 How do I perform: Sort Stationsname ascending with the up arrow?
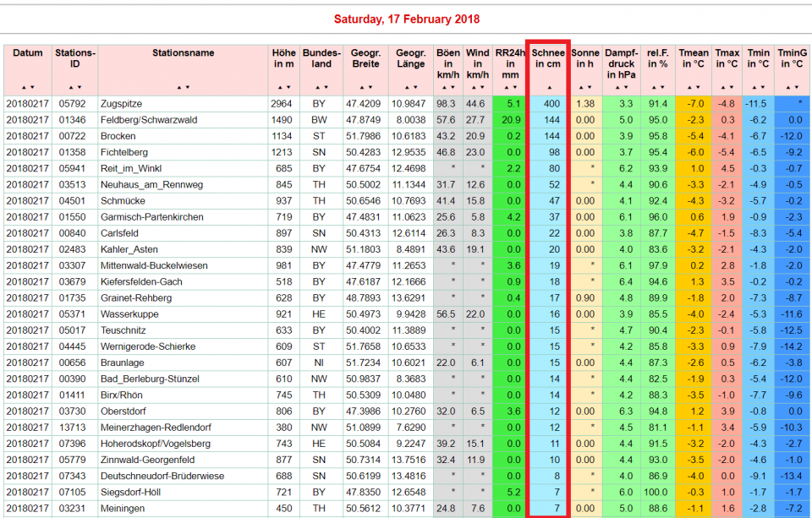pos(178,87)
